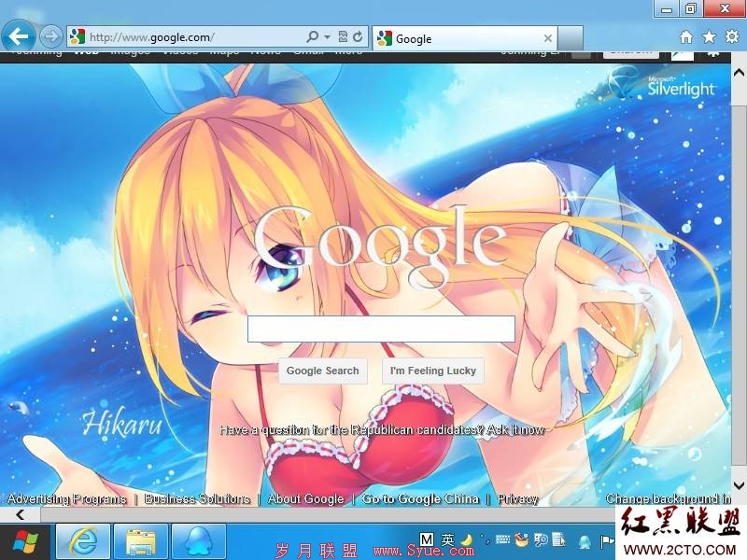
Task: Click the IME 'M' indicator in tray
Action: tap(427, 539)
